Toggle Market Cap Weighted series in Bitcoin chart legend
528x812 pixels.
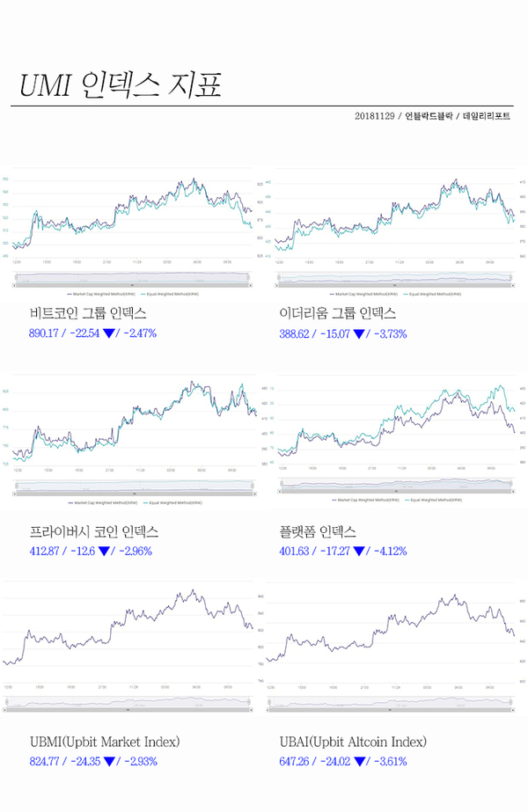[101, 294]
